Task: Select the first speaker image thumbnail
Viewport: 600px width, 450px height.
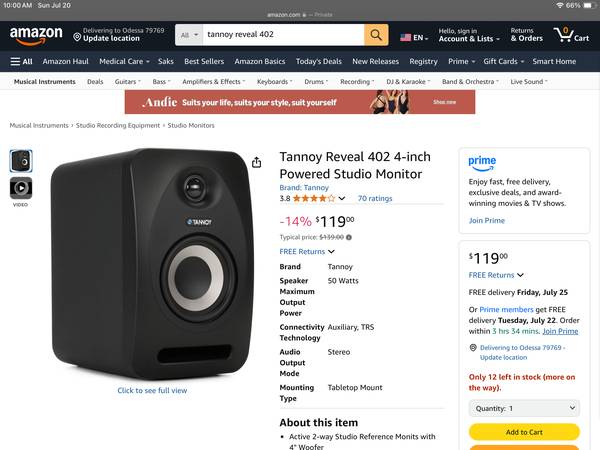Action: point(21,161)
